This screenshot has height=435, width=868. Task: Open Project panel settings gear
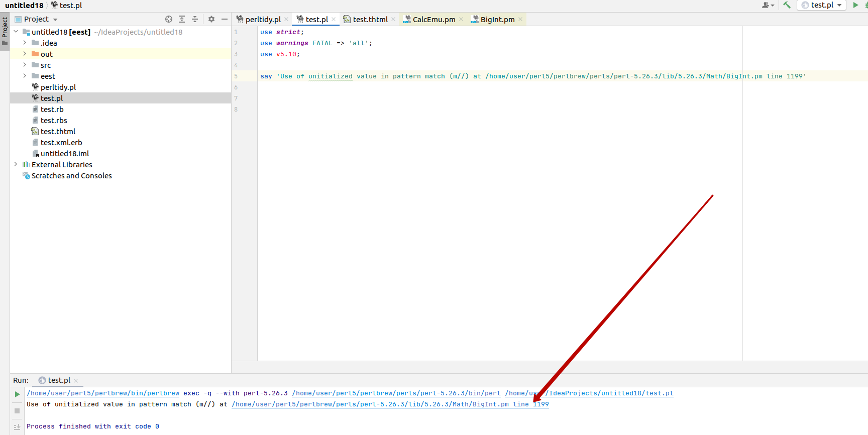pyautogui.click(x=211, y=19)
